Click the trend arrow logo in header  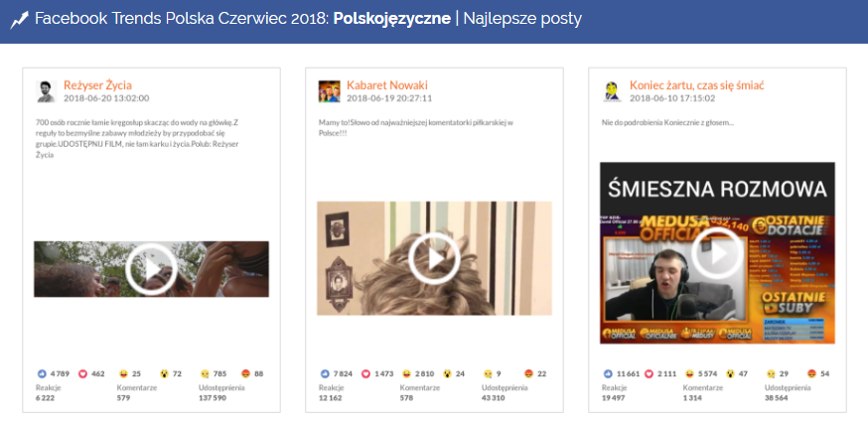point(19,20)
